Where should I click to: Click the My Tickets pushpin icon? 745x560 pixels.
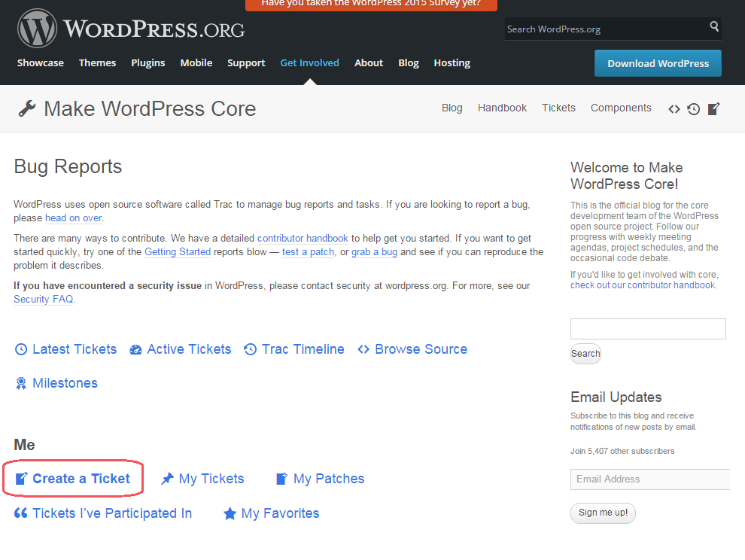(x=167, y=478)
